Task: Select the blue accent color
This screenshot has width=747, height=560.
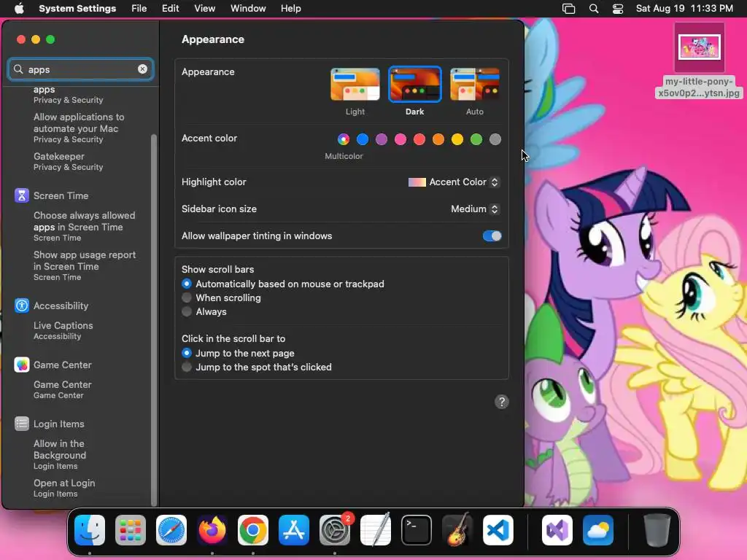Action: [x=363, y=139]
